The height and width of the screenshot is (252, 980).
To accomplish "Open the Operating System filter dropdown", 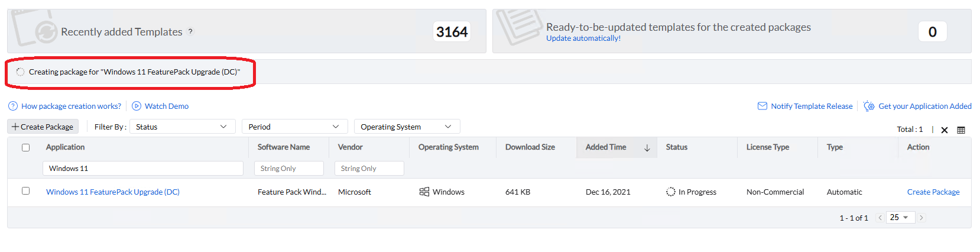I will pos(406,127).
